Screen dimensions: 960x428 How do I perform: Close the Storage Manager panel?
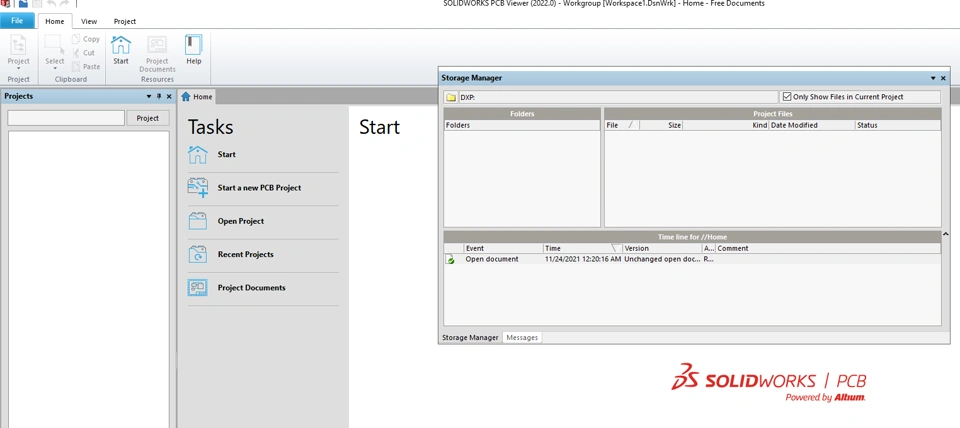[943, 78]
